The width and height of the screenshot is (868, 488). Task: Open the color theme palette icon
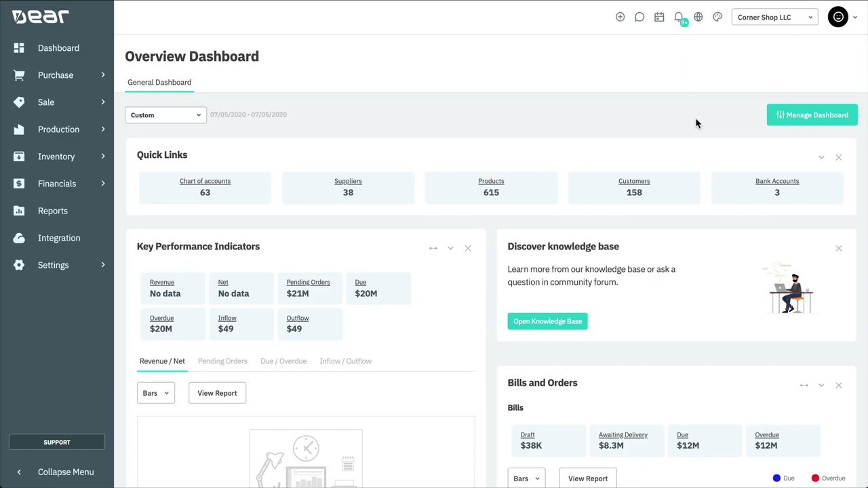[717, 17]
